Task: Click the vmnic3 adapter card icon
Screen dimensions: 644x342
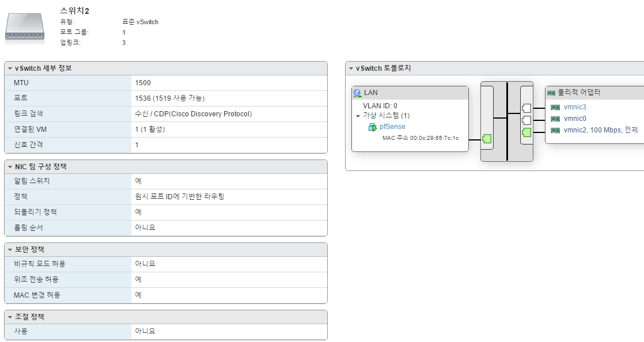Action: (x=555, y=108)
